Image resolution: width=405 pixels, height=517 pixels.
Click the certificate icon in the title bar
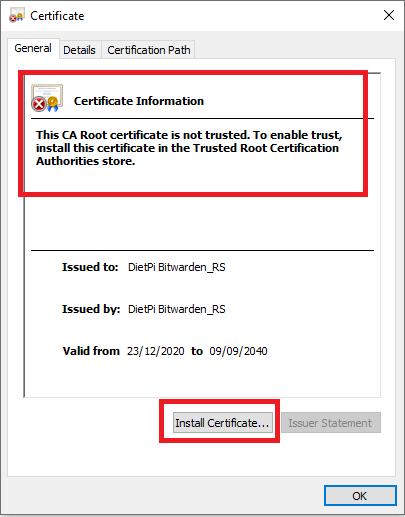[x=17, y=15]
